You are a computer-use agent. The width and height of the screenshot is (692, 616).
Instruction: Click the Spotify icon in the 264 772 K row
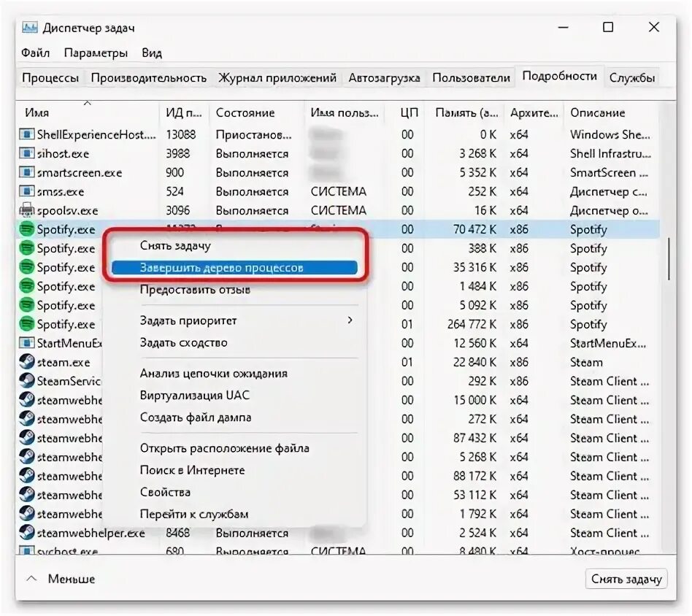[27, 324]
